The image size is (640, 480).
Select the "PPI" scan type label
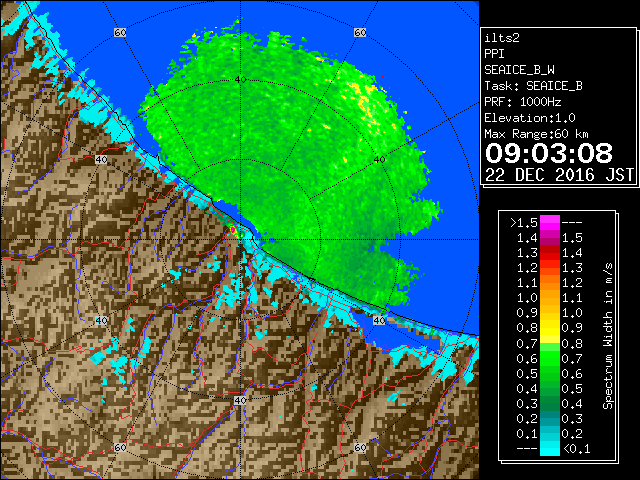pyautogui.click(x=494, y=54)
